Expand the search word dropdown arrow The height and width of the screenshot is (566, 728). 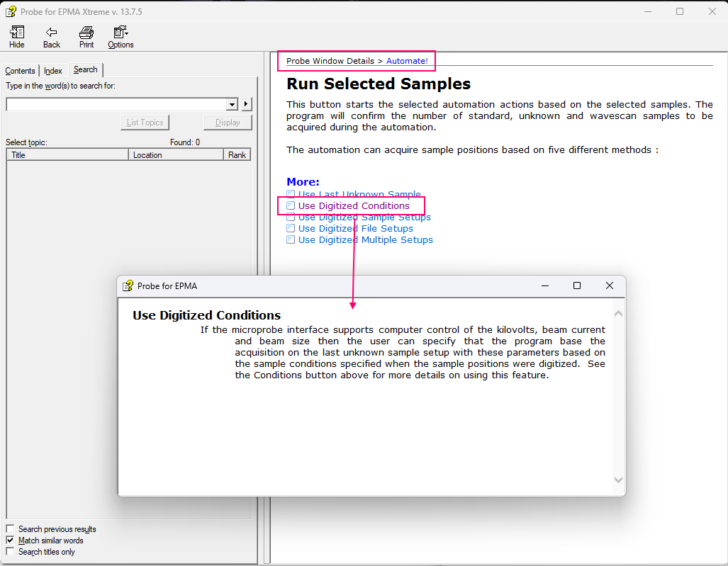click(232, 105)
